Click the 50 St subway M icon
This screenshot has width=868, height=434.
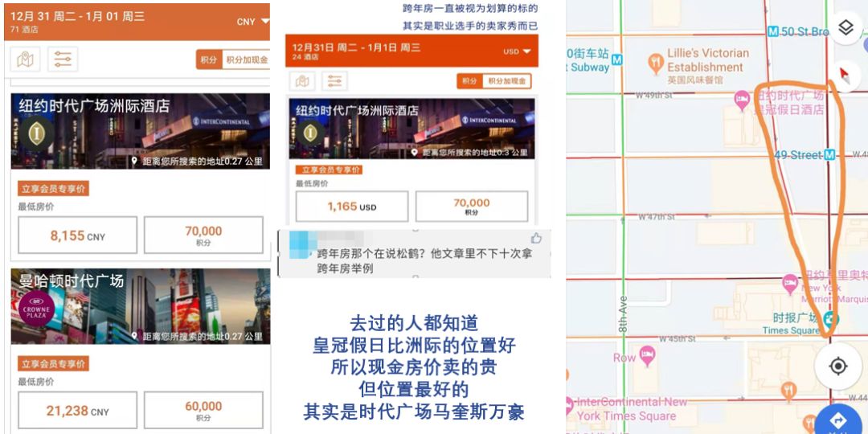tap(773, 31)
